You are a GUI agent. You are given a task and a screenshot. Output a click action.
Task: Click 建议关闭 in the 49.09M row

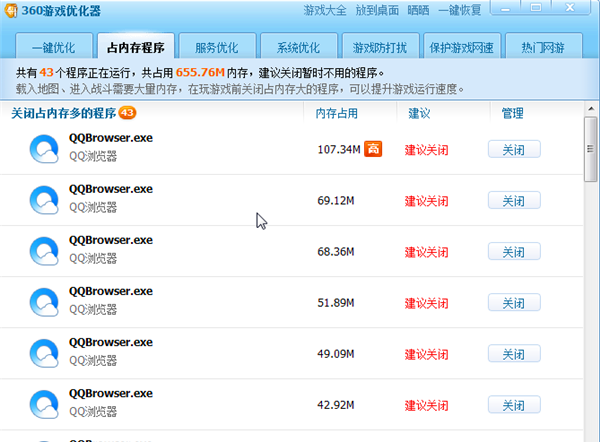(426, 354)
